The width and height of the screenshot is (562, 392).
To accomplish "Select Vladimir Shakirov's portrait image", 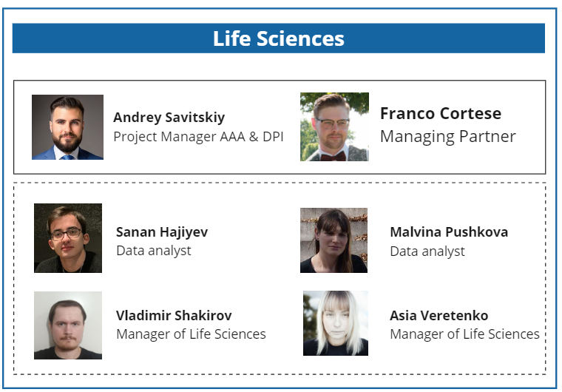I will tap(68, 325).
